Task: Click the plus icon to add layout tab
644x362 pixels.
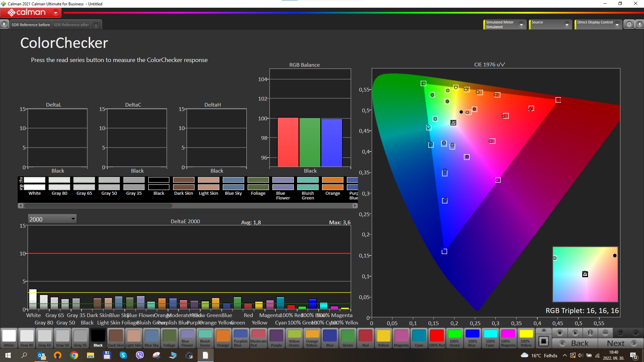Action: click(x=96, y=25)
